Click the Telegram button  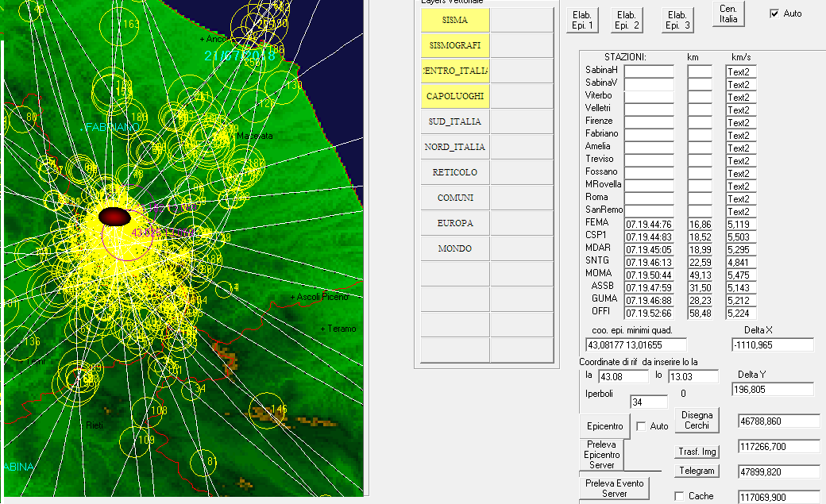pos(697,471)
